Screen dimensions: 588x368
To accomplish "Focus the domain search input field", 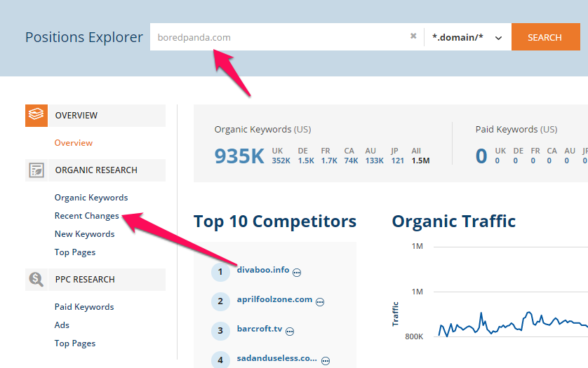I will click(279, 37).
